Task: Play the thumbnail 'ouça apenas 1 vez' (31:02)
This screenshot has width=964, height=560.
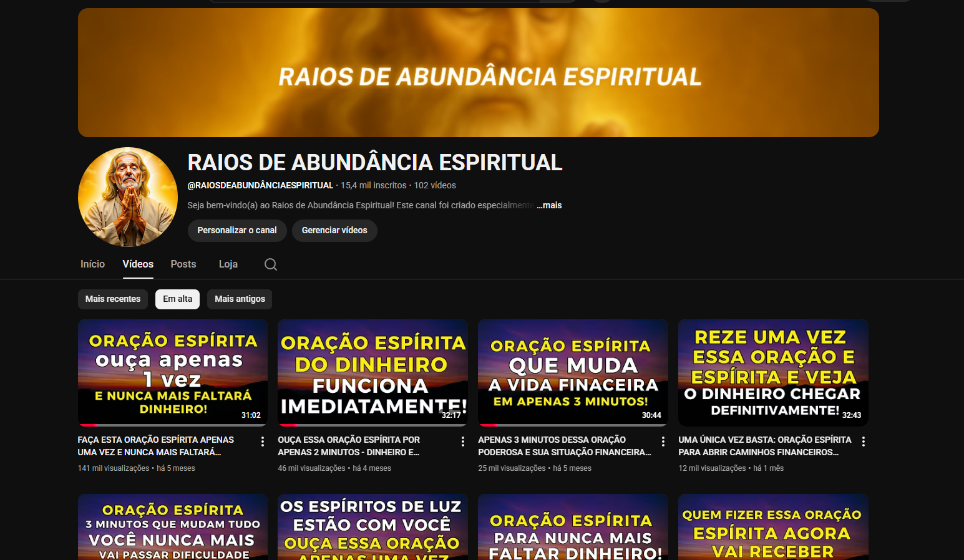Action: click(x=173, y=373)
